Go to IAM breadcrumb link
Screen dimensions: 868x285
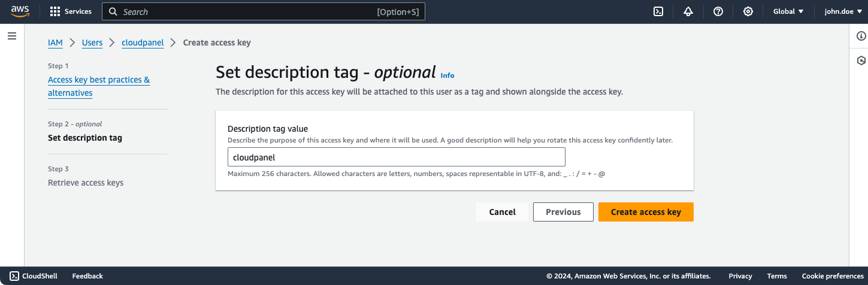(x=55, y=43)
